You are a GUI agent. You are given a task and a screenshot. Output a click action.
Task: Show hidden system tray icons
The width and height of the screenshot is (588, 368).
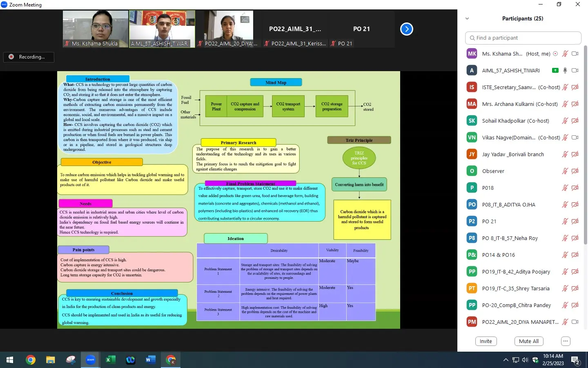click(x=506, y=360)
